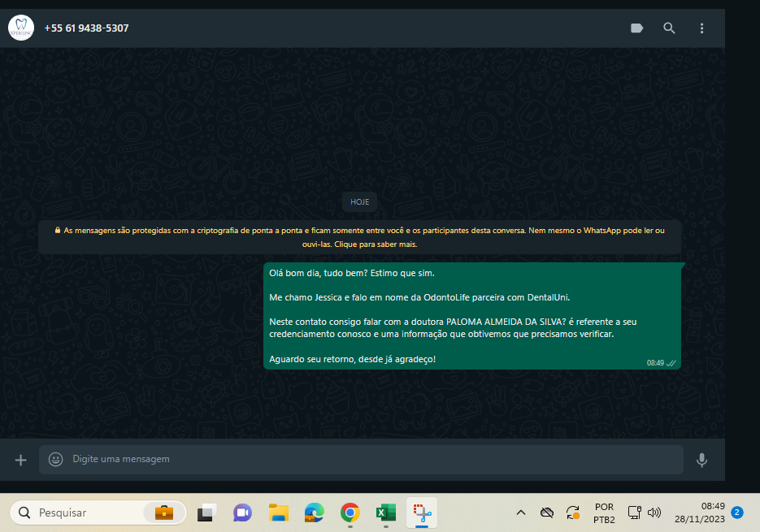
Task: Search messages with the magnifier icon
Action: coord(669,28)
